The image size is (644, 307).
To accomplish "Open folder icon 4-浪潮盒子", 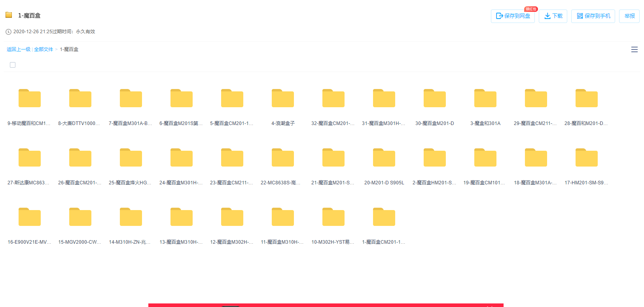I will 283,98.
